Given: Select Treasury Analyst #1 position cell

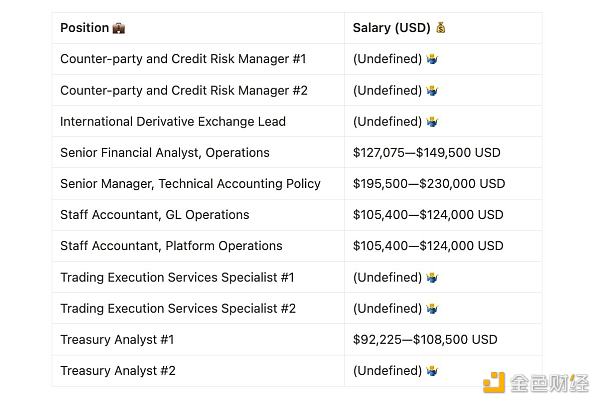Looking at the screenshot, I should click(118, 339).
